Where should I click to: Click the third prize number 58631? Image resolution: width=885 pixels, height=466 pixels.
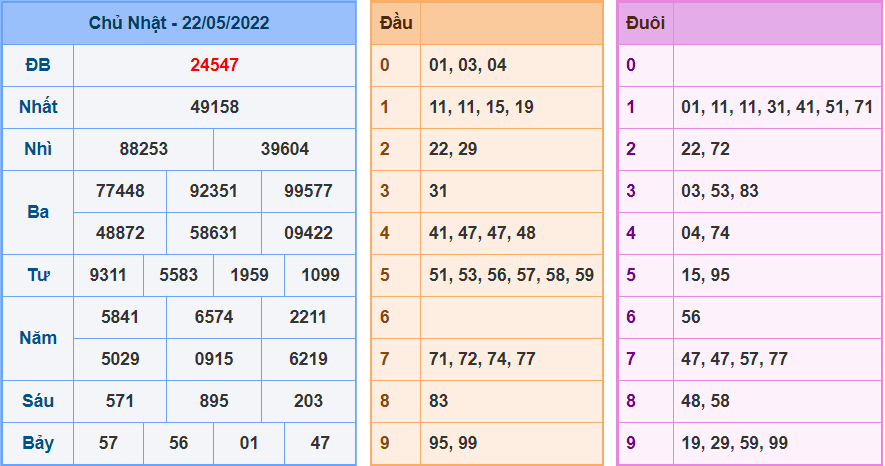click(x=213, y=233)
